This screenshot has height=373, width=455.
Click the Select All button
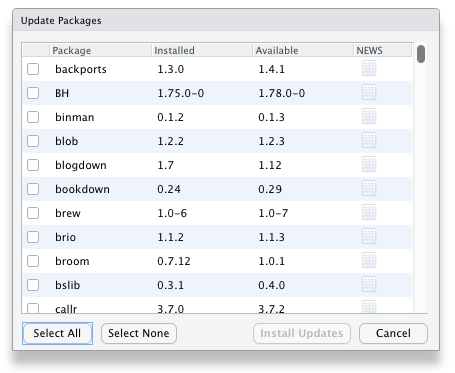[x=57, y=333]
